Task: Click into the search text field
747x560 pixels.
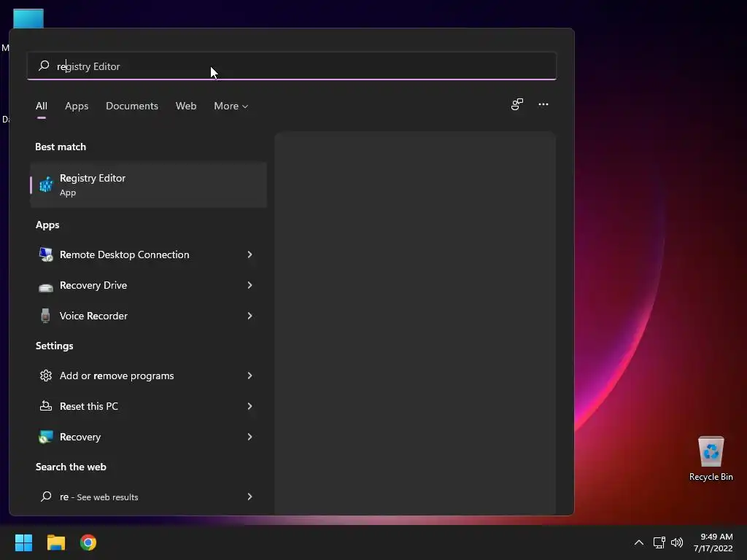Action: pyautogui.click(x=292, y=66)
